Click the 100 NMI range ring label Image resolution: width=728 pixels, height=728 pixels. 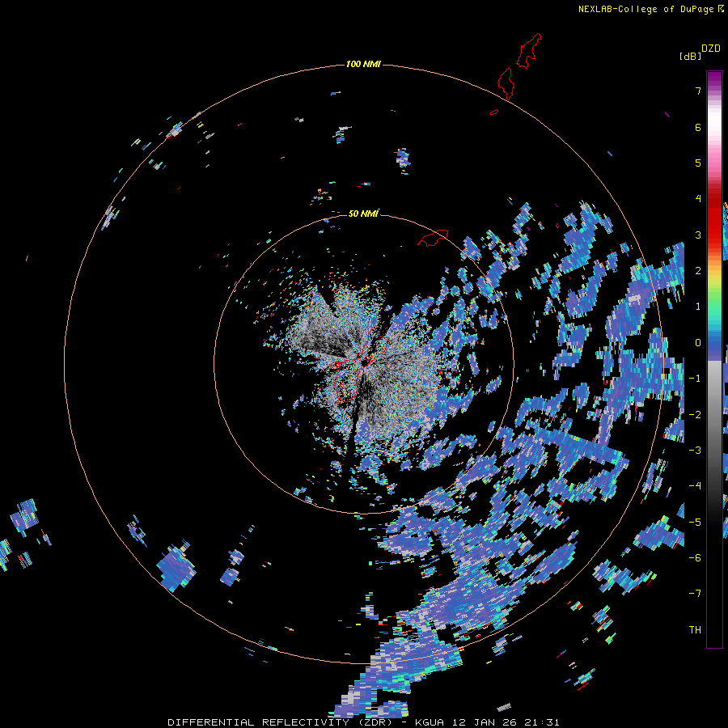coord(363,64)
